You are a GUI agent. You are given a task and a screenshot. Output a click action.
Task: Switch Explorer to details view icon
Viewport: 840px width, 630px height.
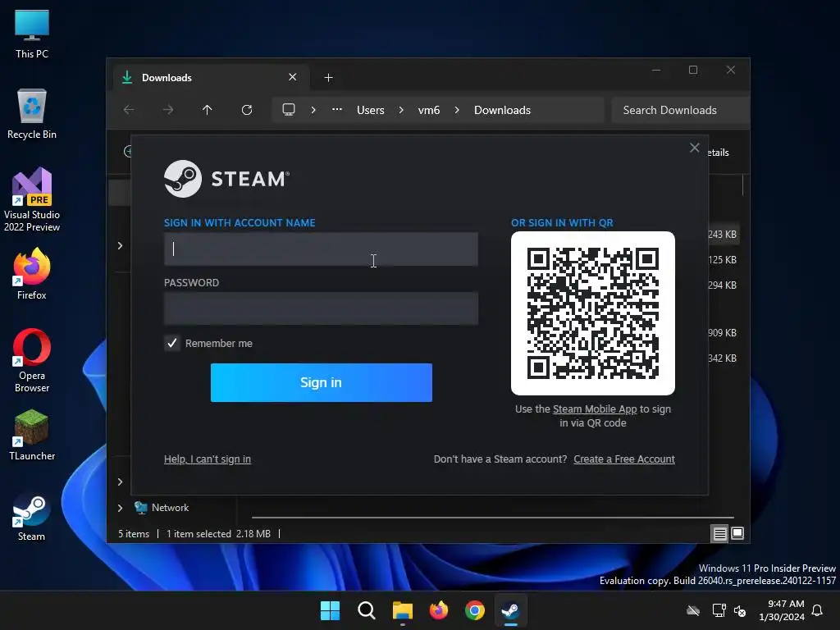click(719, 533)
